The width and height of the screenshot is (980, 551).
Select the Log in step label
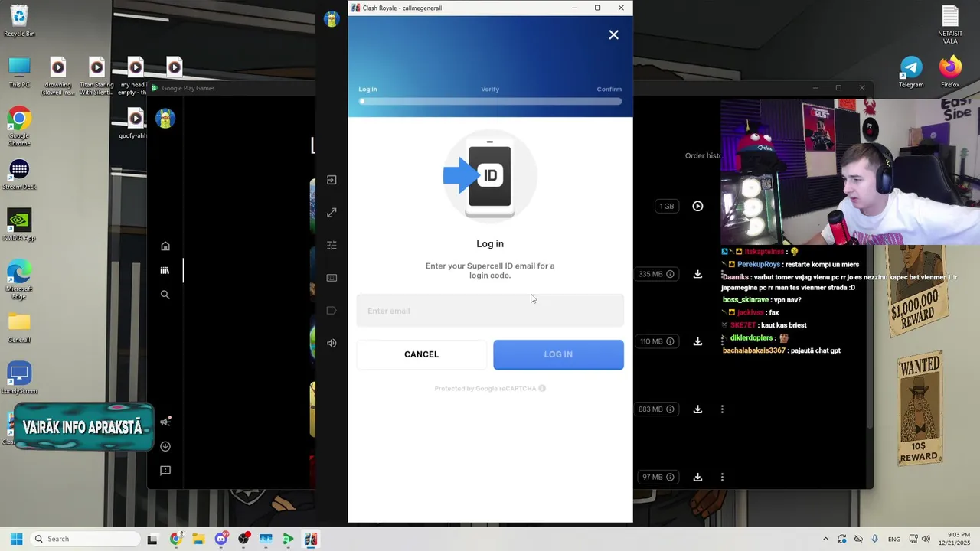[x=367, y=90]
